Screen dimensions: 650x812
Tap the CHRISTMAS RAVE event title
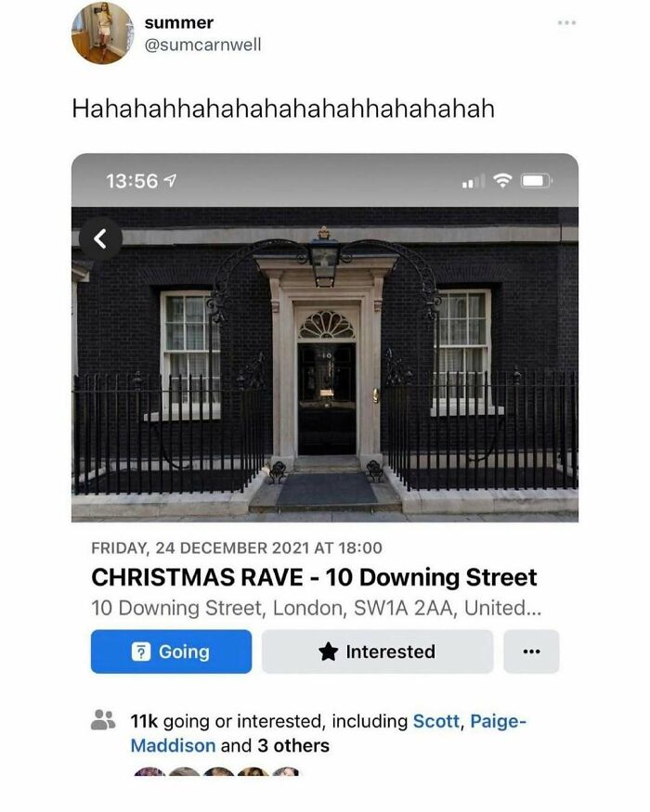point(314,577)
